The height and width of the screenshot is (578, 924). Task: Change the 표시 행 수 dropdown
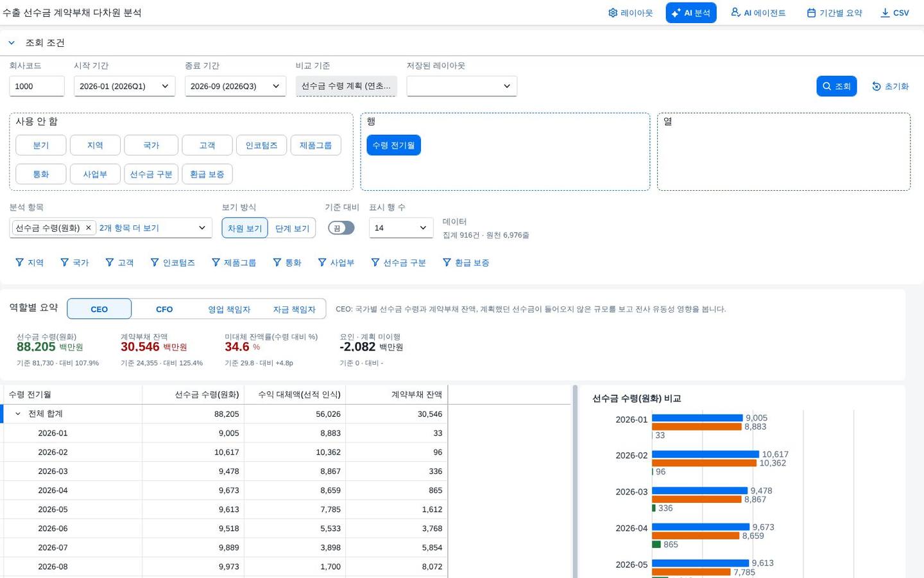tap(401, 228)
